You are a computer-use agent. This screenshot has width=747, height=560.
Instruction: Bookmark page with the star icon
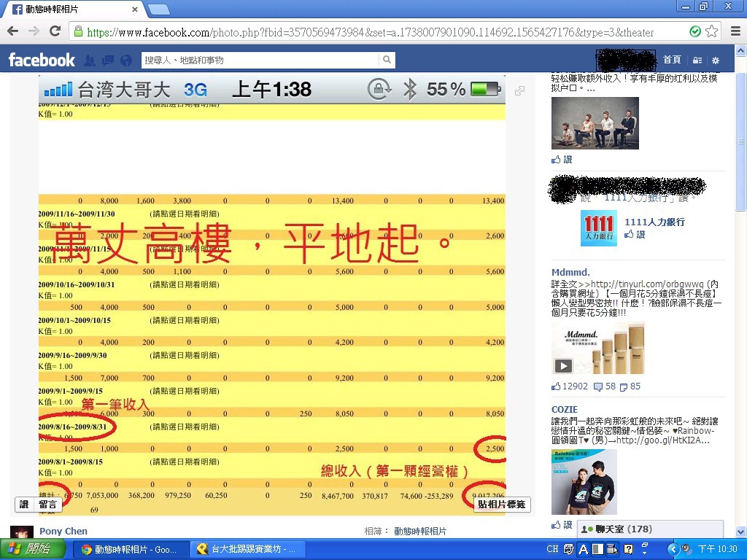712,31
